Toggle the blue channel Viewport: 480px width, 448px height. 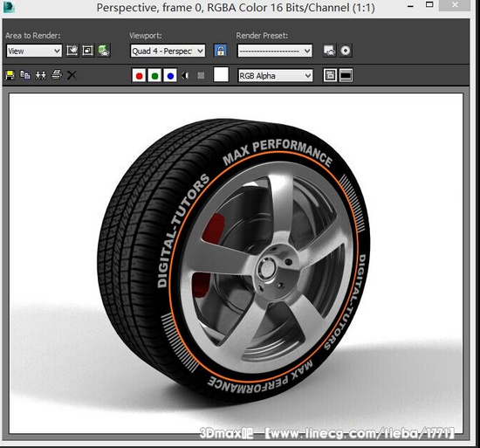click(x=170, y=76)
